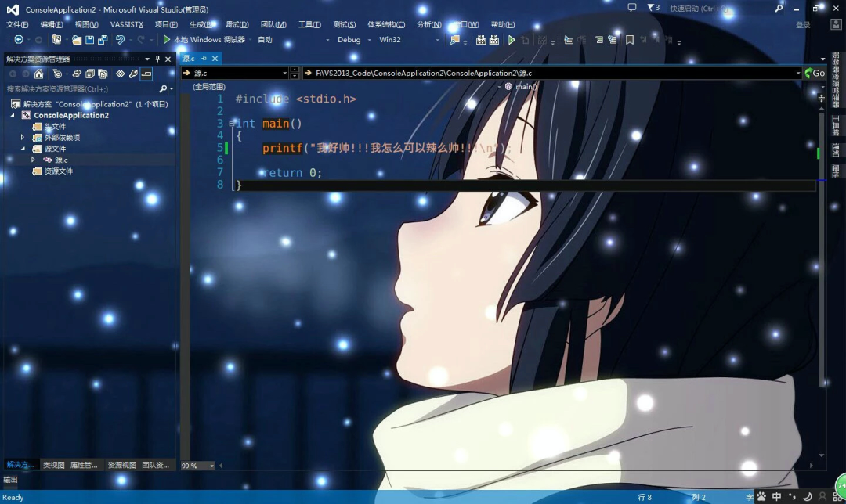Click the Undo toolbar icon
846x504 pixels.
pos(121,40)
